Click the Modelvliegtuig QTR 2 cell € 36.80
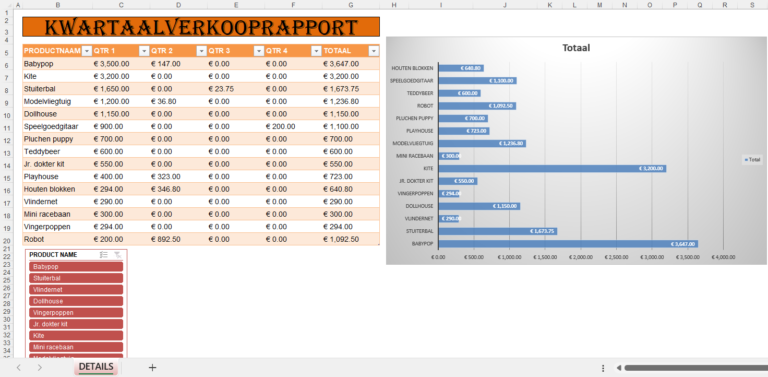 [178, 101]
